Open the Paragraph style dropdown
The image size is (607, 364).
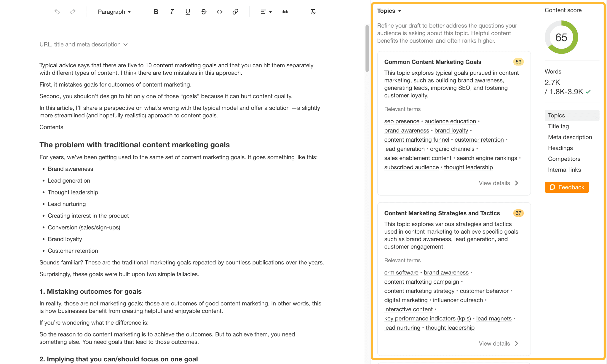[114, 12]
